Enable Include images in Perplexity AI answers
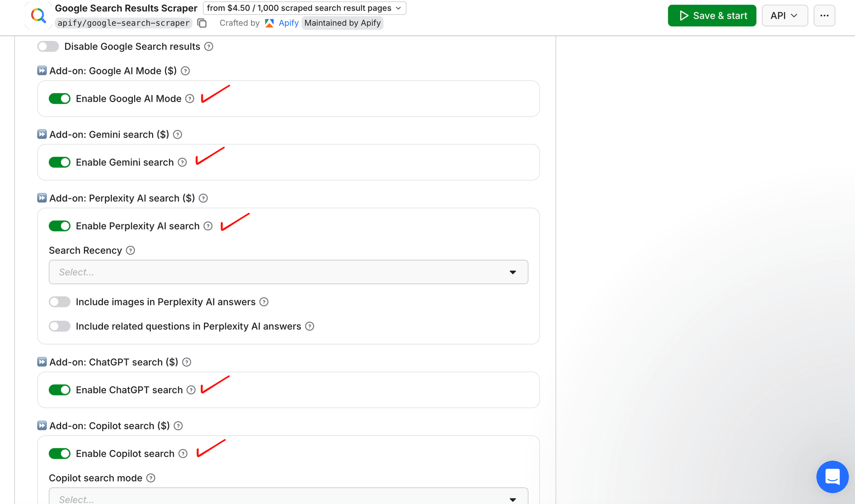The image size is (855, 504). pos(59,302)
